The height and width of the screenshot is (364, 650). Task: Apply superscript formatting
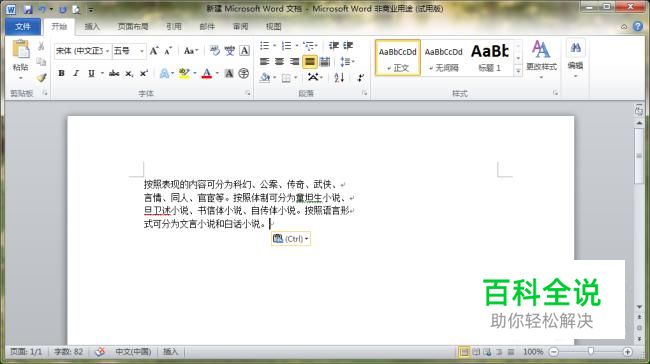tap(143, 74)
